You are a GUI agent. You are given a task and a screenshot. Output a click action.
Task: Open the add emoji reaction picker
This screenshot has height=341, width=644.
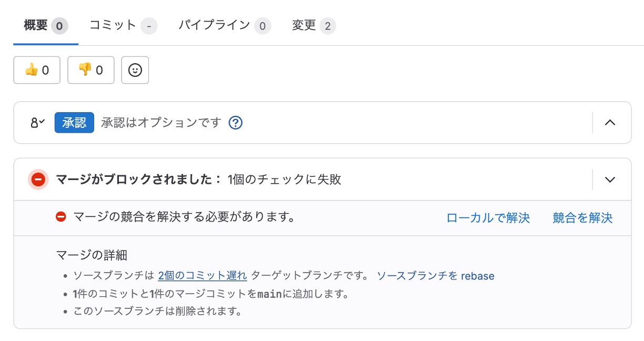(135, 70)
